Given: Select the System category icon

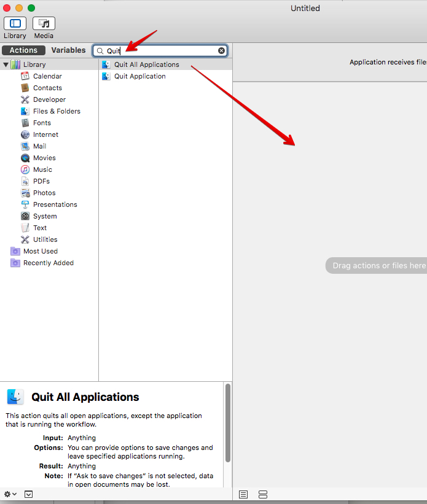Looking at the screenshot, I should click(25, 216).
